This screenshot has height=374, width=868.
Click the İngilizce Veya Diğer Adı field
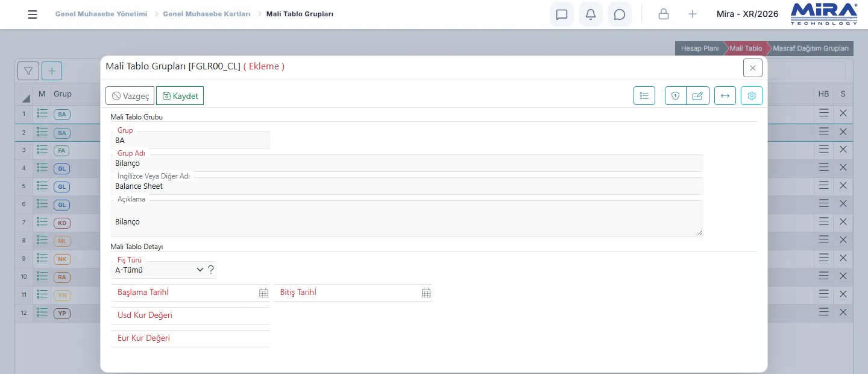tap(407, 186)
